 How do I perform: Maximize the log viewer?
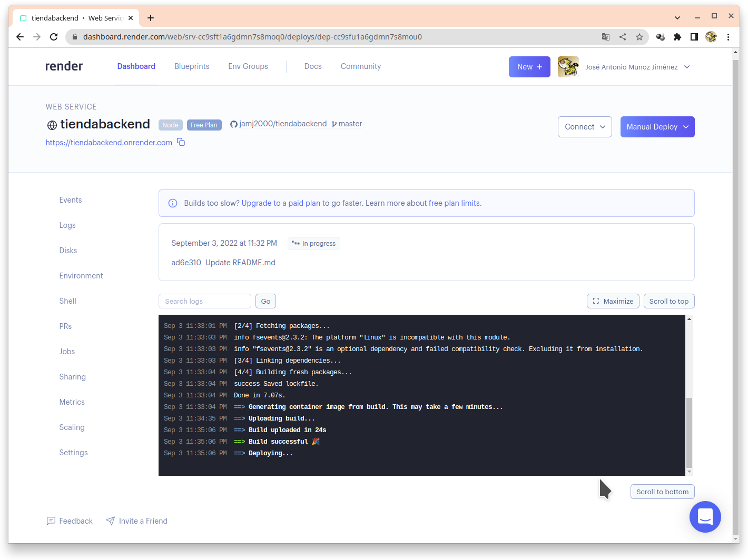pyautogui.click(x=613, y=301)
